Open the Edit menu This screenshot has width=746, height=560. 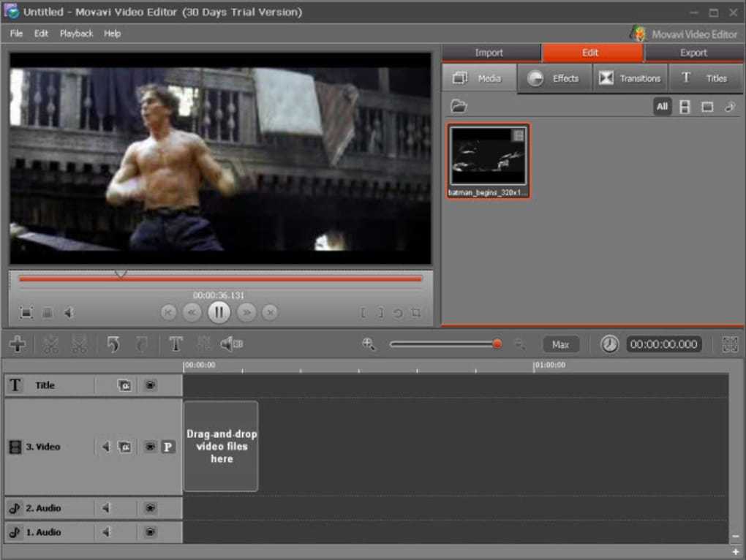click(41, 34)
